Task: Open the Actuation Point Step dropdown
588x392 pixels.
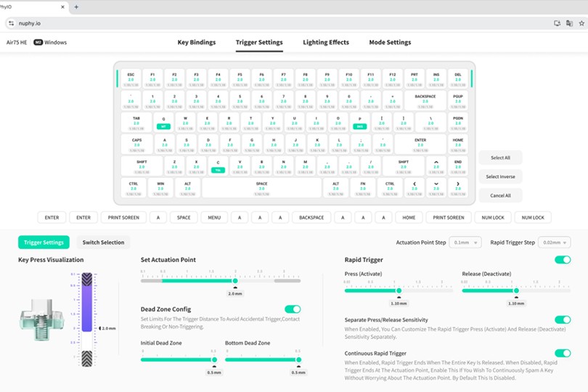Action: pos(465,242)
